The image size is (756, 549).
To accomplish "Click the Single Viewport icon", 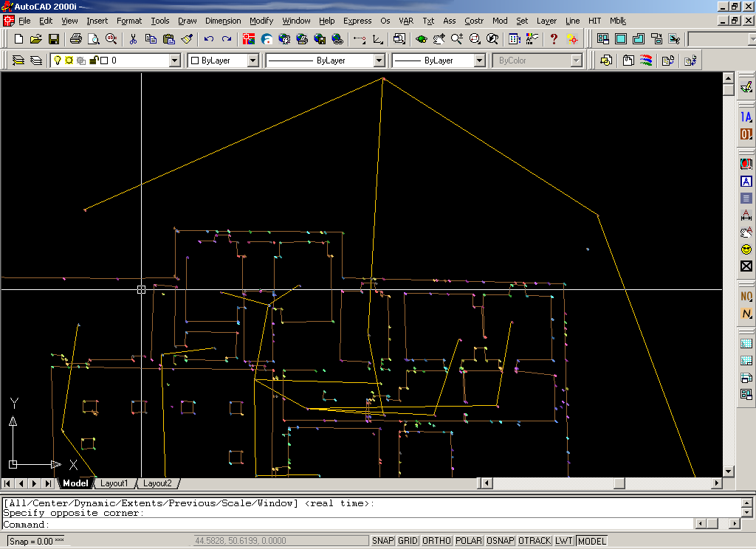I will point(620,39).
